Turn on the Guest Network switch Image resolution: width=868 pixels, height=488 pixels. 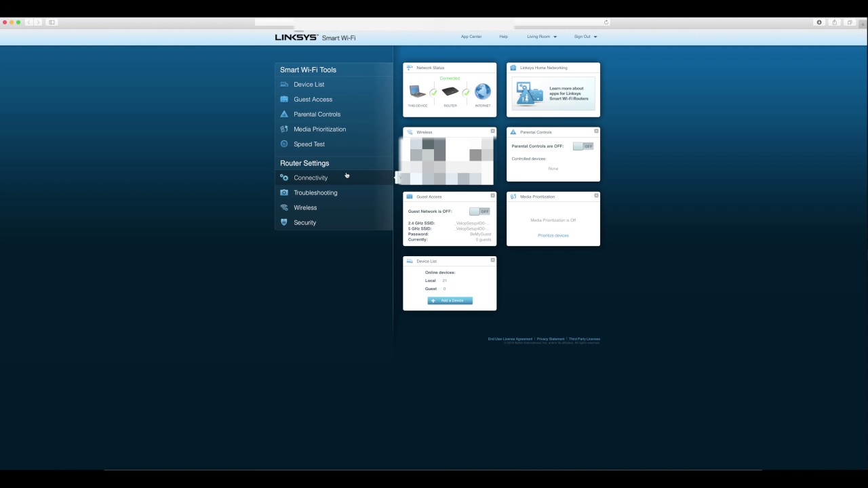pyautogui.click(x=479, y=211)
